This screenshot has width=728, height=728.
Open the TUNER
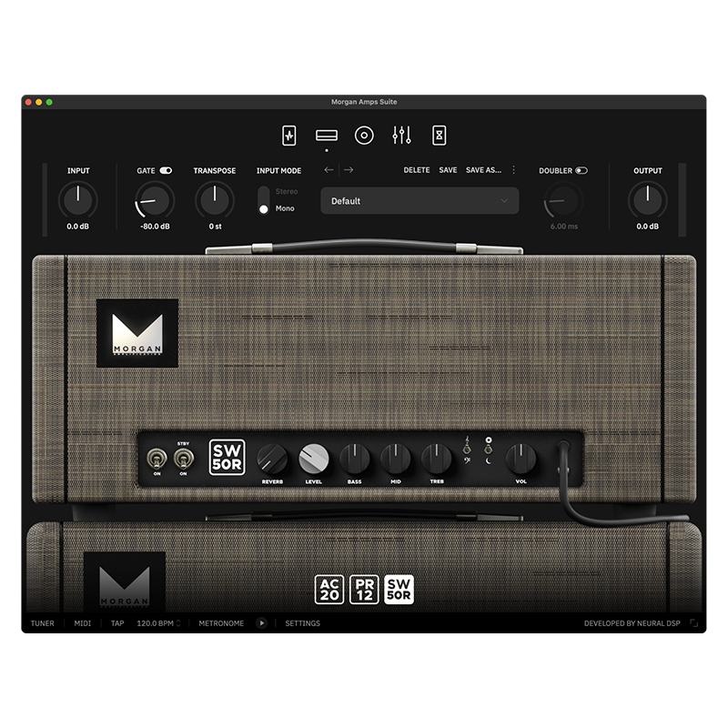pyautogui.click(x=42, y=623)
